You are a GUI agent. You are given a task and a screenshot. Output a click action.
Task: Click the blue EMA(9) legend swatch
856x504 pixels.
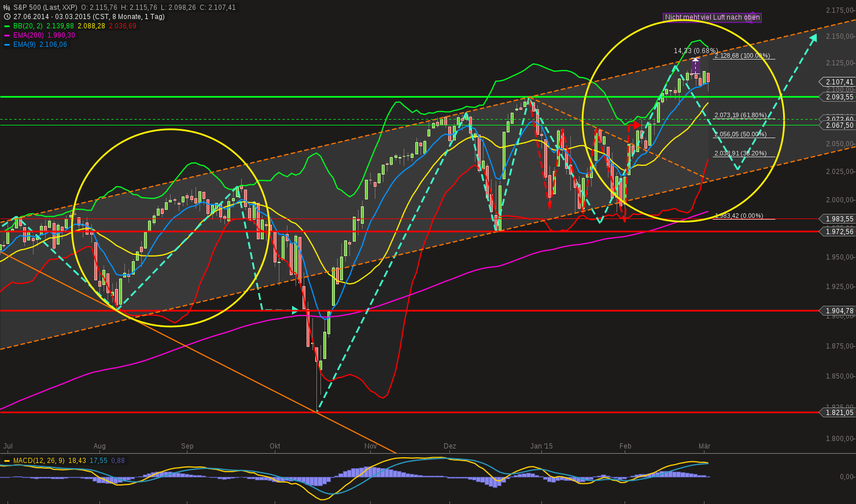(x=7, y=45)
